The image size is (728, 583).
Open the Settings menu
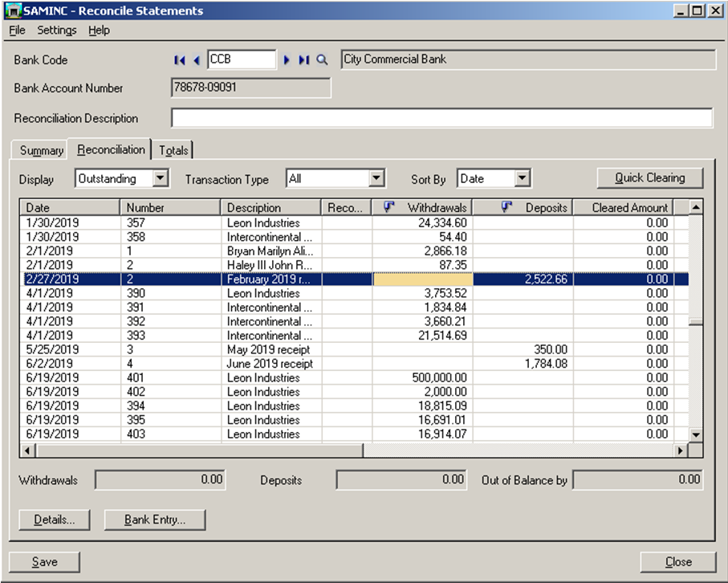[x=57, y=31]
